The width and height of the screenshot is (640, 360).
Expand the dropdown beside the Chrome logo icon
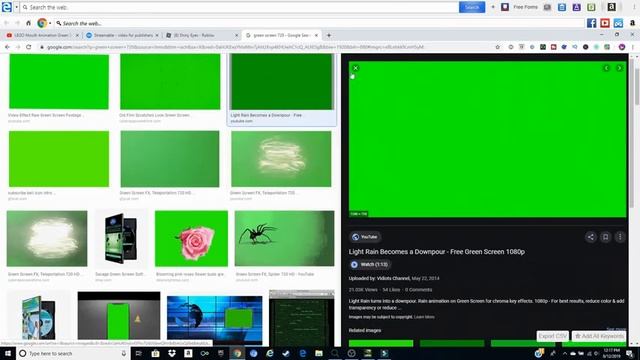pos(50,23)
